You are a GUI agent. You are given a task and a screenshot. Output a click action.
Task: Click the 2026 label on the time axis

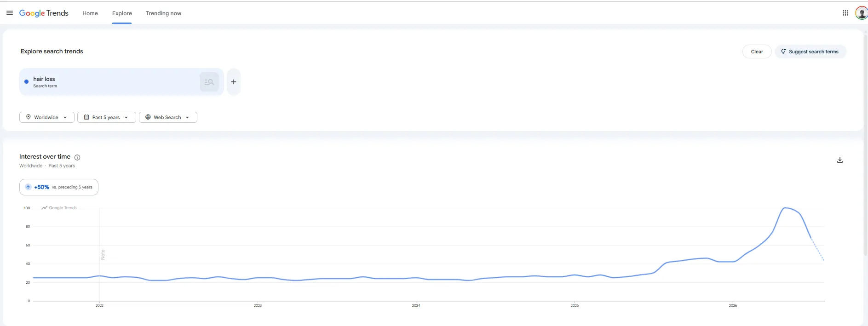click(x=733, y=305)
